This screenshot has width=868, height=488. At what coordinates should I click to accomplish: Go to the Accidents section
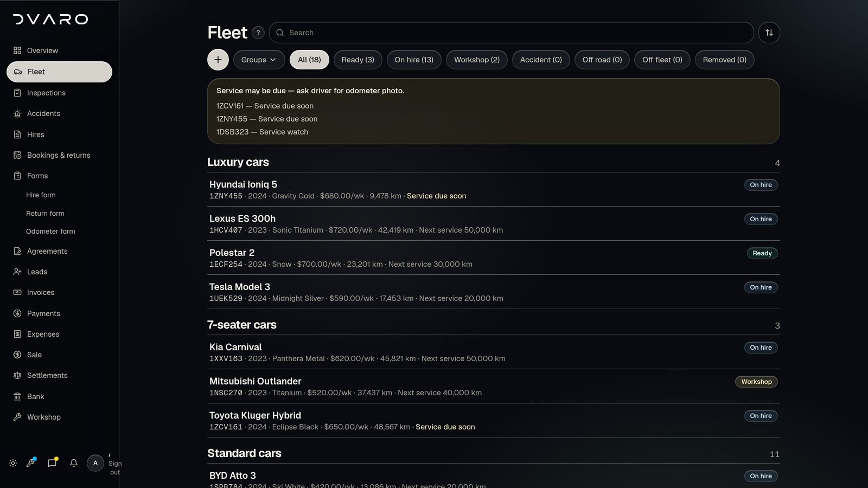point(59,113)
